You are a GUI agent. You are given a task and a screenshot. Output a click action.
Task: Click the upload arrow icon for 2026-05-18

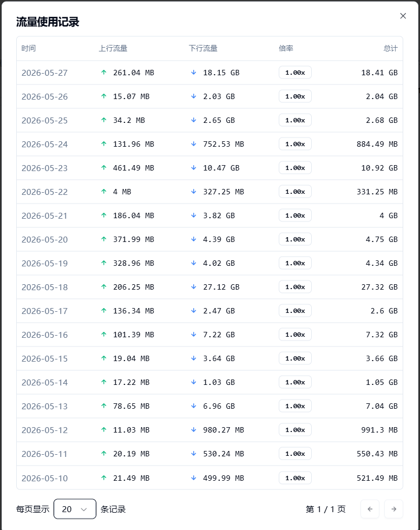104,287
